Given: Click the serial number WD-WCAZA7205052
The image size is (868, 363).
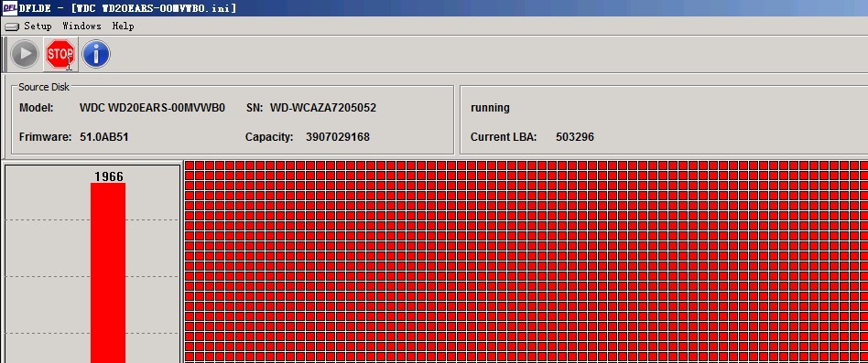Looking at the screenshot, I should 322,108.
